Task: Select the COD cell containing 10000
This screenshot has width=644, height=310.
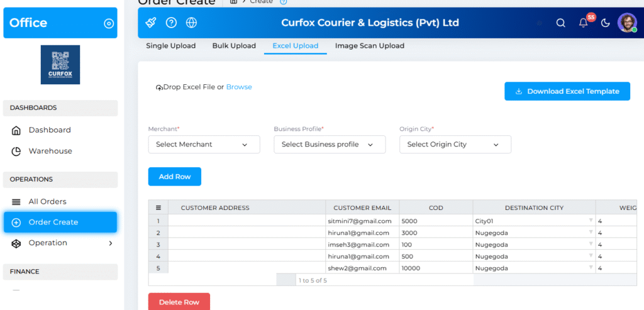Action: coord(435,268)
